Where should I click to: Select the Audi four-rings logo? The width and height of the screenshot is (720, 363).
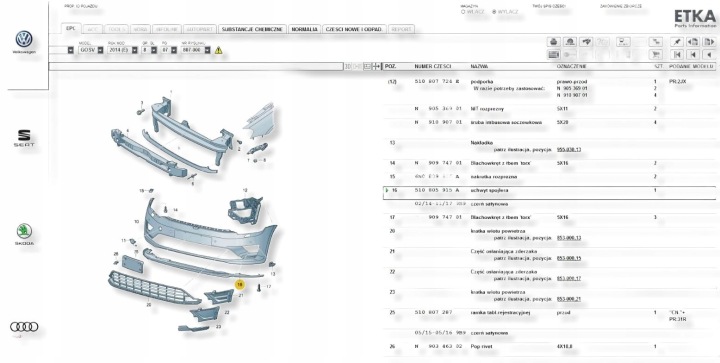coord(24,327)
